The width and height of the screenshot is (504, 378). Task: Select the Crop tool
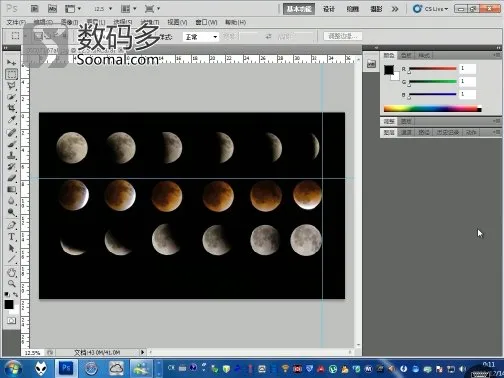(x=11, y=108)
